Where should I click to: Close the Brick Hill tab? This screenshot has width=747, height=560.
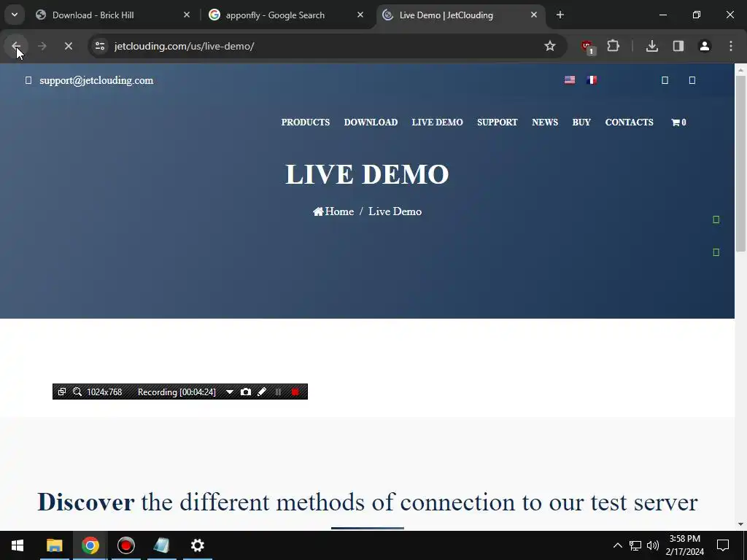pyautogui.click(x=187, y=15)
